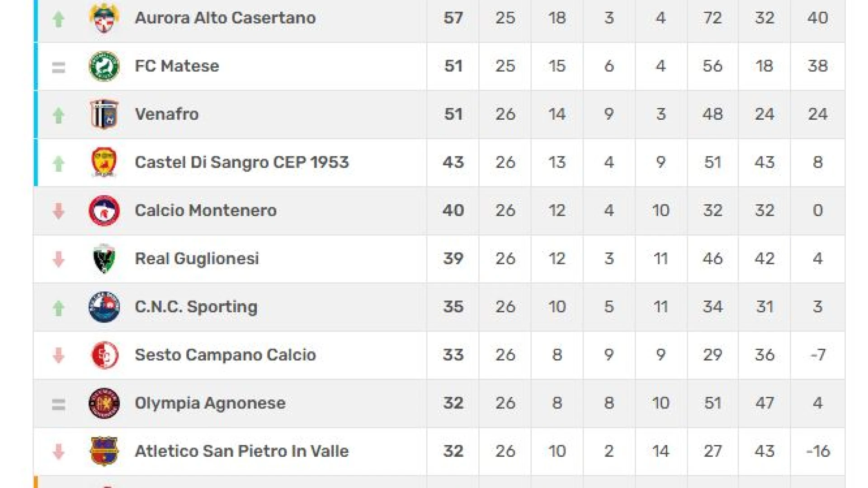Open the Venafro striped crest icon
The width and height of the screenshot is (868, 488).
[104, 114]
